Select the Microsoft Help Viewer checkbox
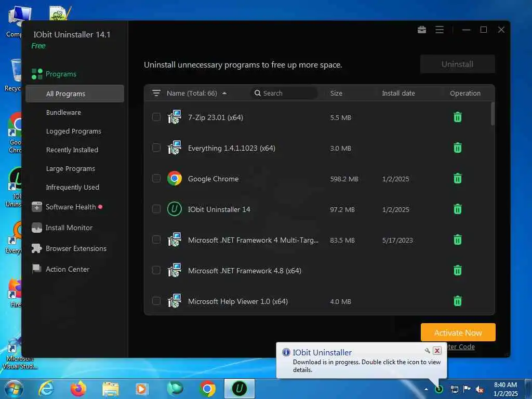This screenshot has width=532, height=399. click(156, 301)
